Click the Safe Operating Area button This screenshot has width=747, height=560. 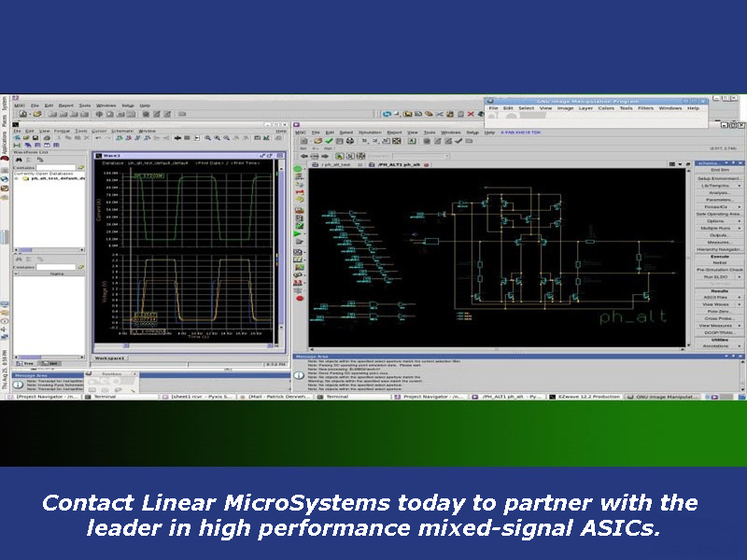(719, 215)
